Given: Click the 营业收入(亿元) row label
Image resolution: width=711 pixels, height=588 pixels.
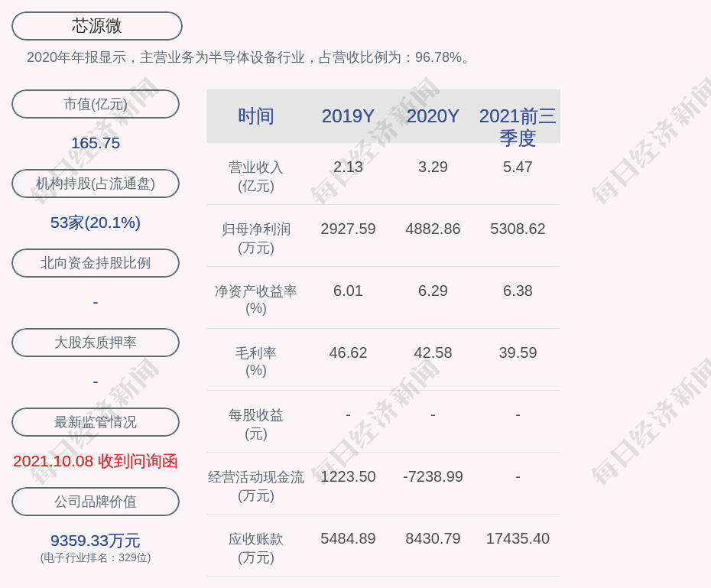Looking at the screenshot, I should tap(256, 177).
